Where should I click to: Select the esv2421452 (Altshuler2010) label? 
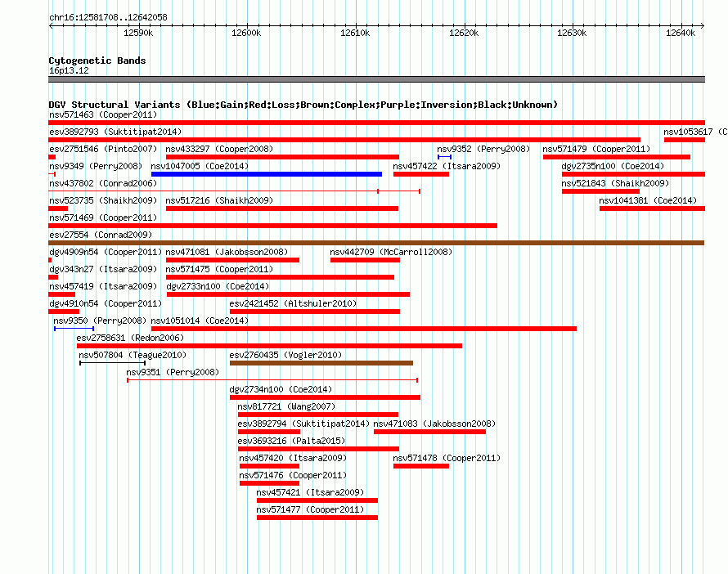pyautogui.click(x=293, y=303)
